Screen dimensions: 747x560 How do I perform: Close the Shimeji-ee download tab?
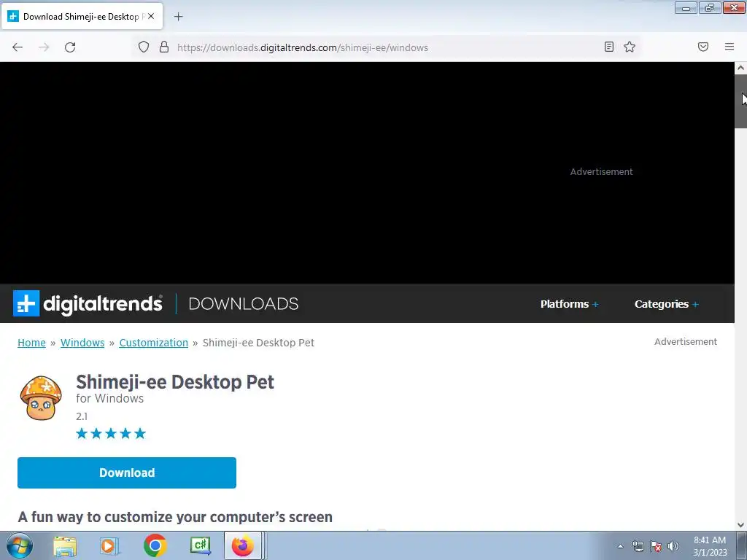point(151,16)
